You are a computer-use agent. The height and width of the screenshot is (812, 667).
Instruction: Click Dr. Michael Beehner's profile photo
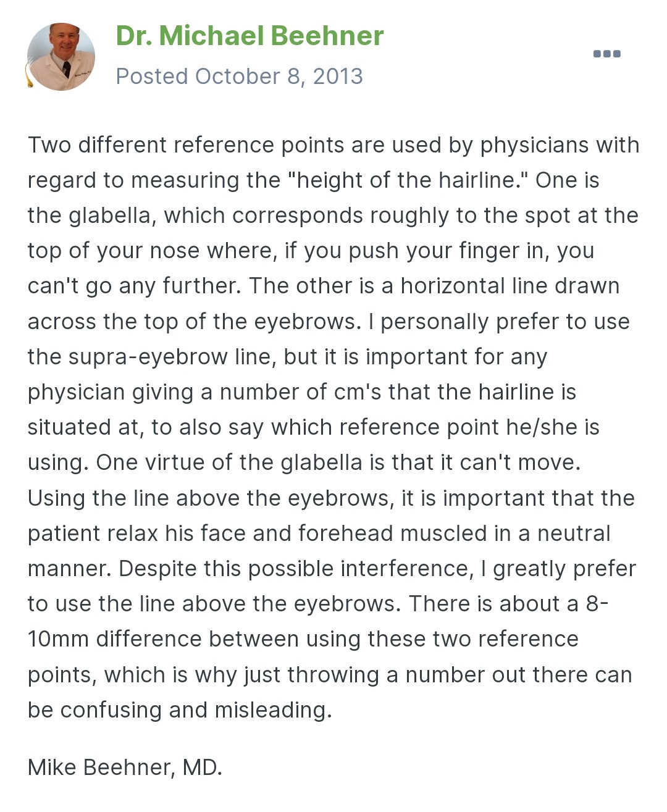61,57
